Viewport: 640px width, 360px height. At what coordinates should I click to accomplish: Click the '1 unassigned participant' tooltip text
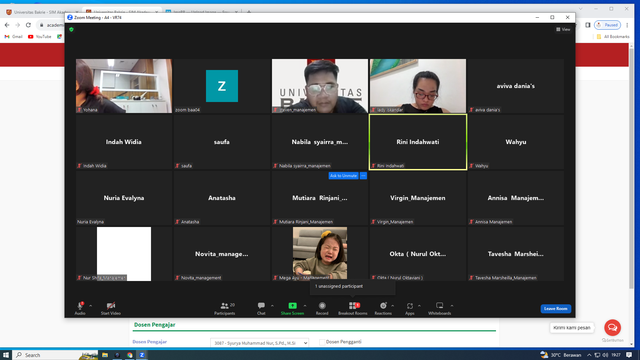tap(339, 286)
